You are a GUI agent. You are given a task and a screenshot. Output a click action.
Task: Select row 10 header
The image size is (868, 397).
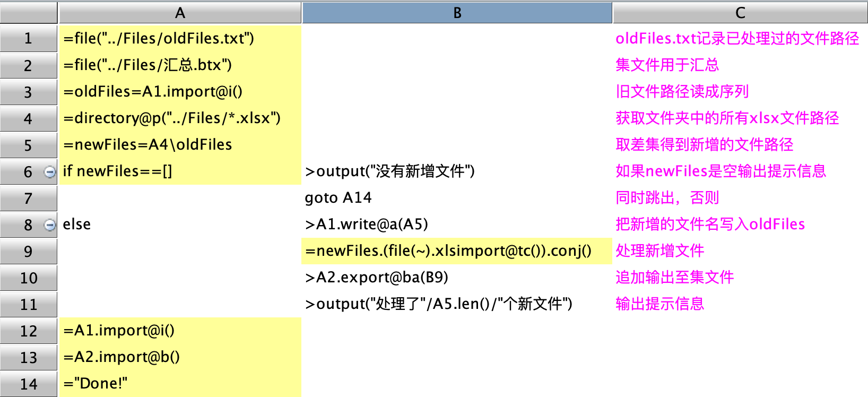point(28,278)
